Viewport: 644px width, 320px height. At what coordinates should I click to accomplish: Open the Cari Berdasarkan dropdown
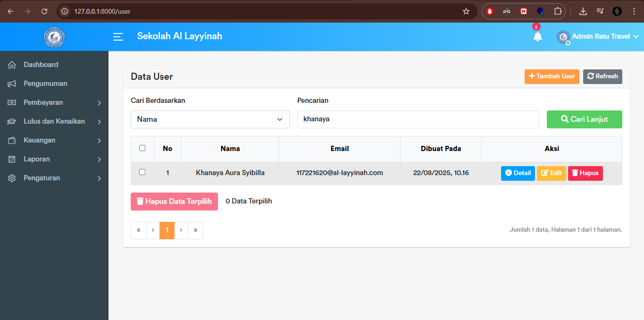click(210, 119)
